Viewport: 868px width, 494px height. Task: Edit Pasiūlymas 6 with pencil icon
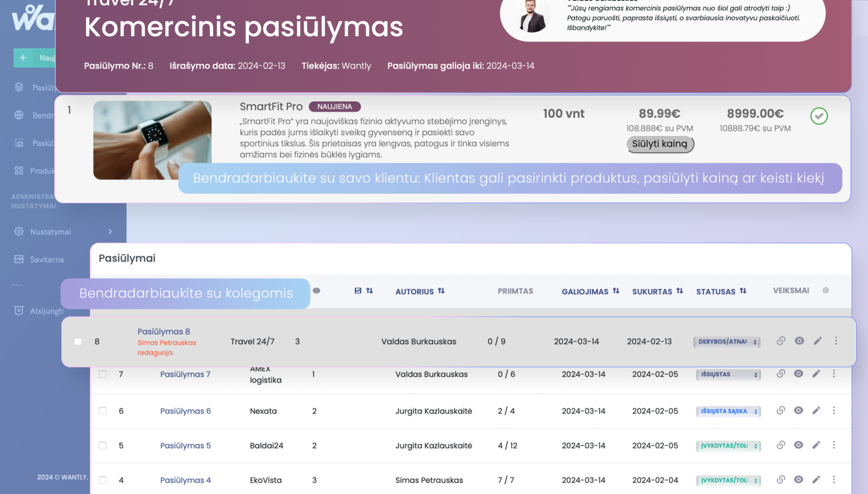(816, 410)
